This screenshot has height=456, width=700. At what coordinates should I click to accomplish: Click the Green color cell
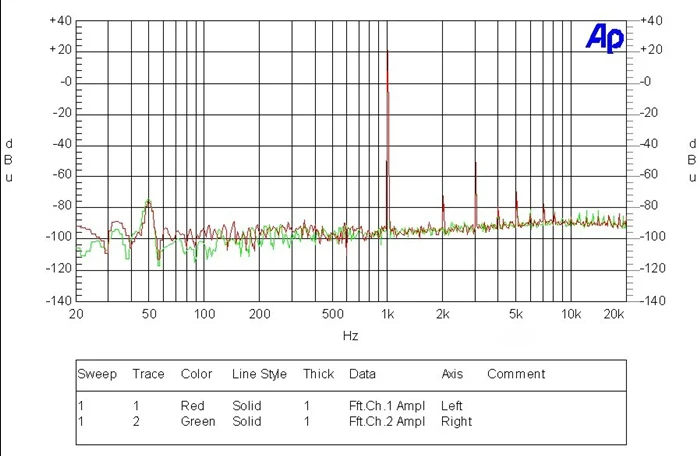coord(198,421)
